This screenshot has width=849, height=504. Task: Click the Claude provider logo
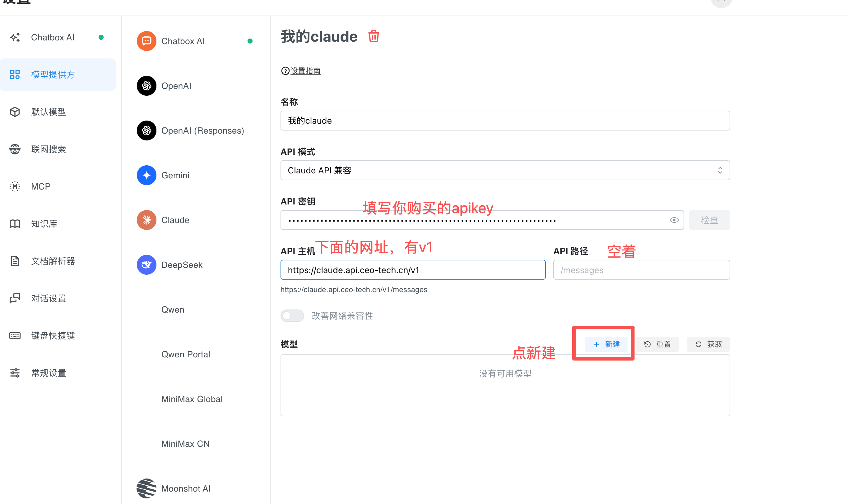(146, 220)
